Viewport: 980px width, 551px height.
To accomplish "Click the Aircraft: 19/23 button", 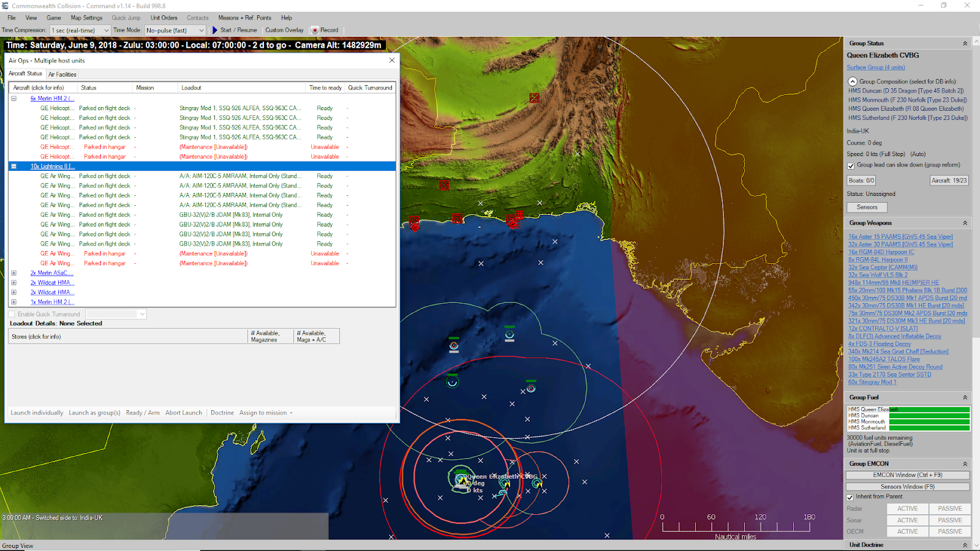I will pyautogui.click(x=949, y=181).
